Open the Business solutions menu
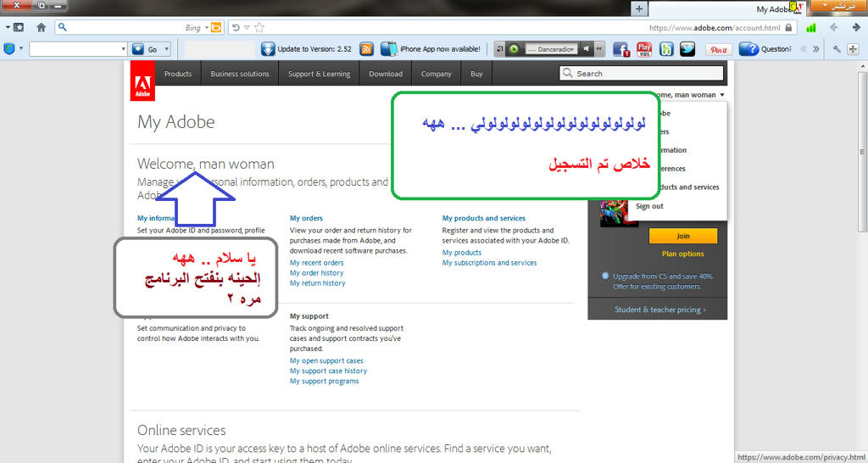Screen dimensions: 868x463 point(240,74)
